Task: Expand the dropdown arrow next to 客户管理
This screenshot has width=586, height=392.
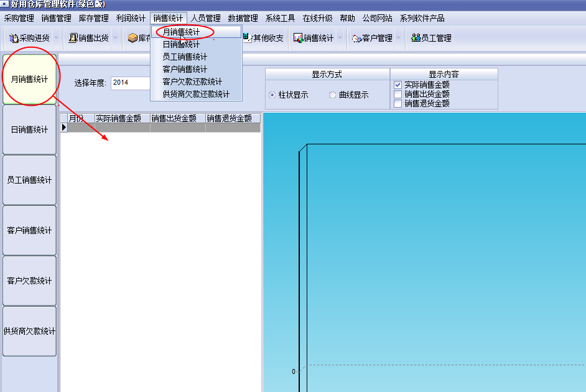Action: pos(398,39)
